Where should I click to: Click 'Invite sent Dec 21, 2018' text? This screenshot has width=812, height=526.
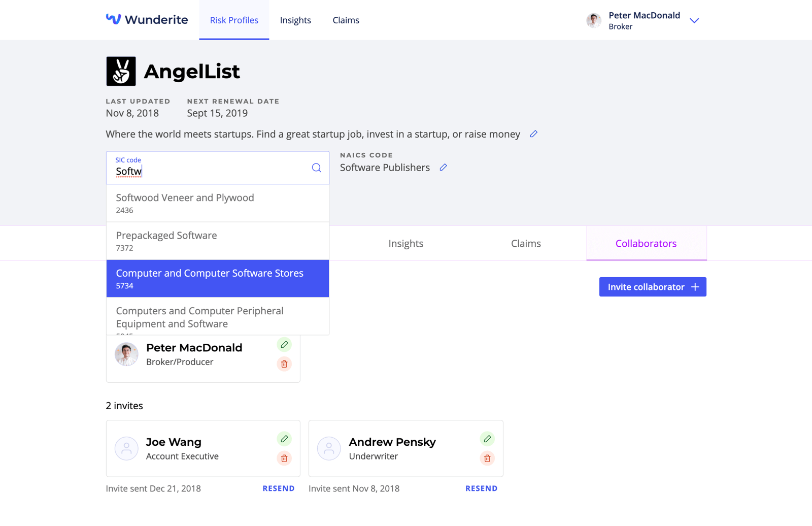(x=153, y=488)
